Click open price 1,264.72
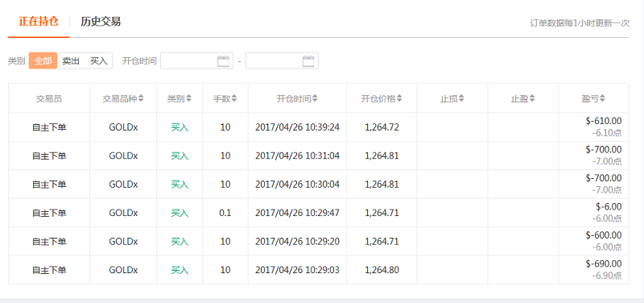 (x=382, y=127)
